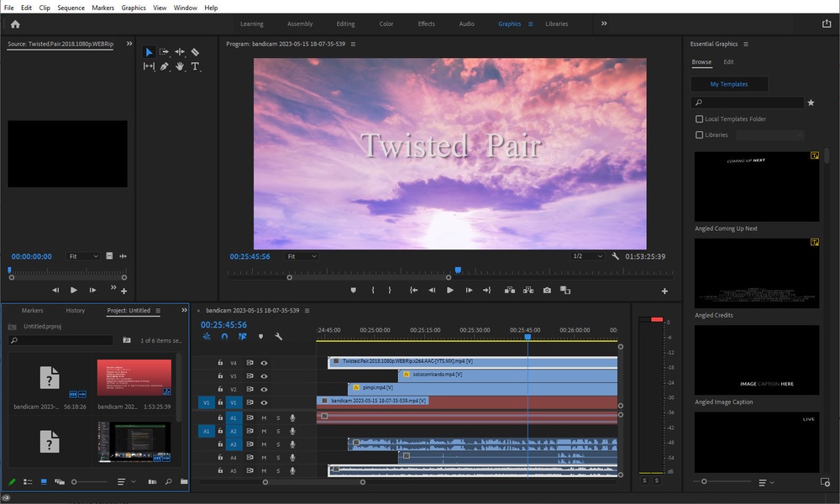Select the Type tool
This screenshot has width=840, height=504.
195,66
